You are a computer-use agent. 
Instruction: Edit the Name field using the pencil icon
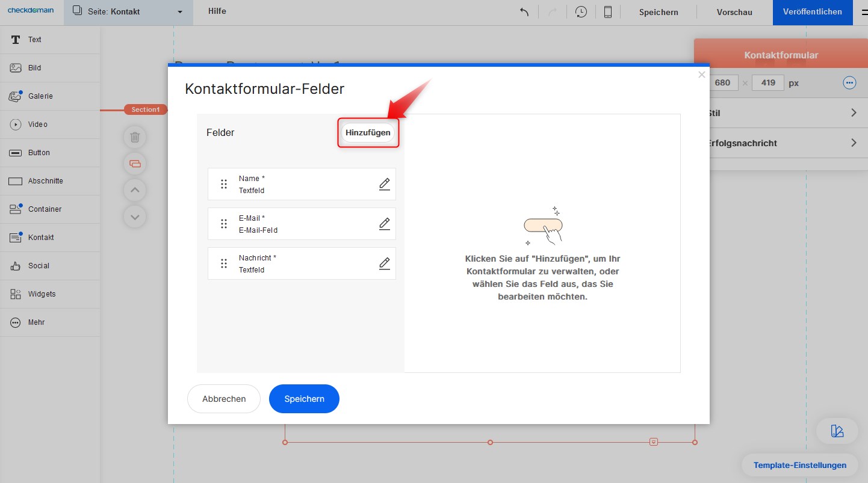[384, 184]
